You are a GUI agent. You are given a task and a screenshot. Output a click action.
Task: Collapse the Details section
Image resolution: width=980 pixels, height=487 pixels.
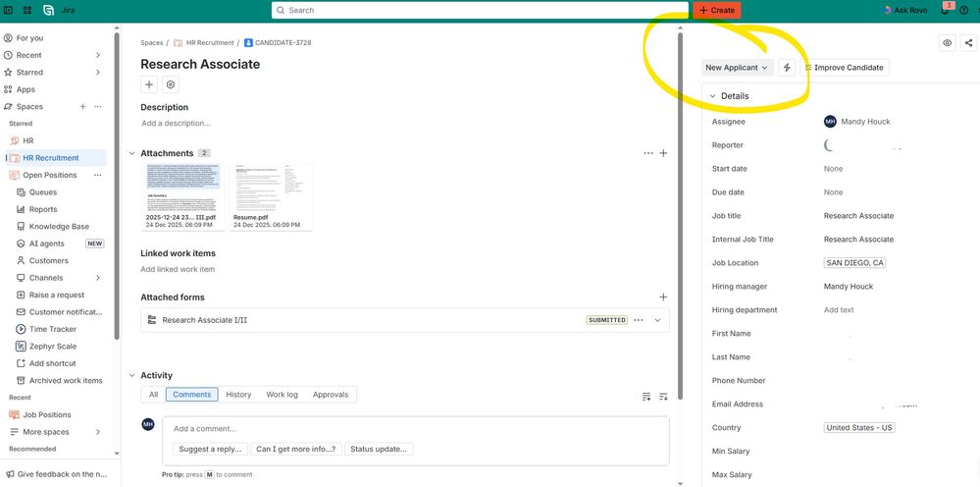pos(712,96)
